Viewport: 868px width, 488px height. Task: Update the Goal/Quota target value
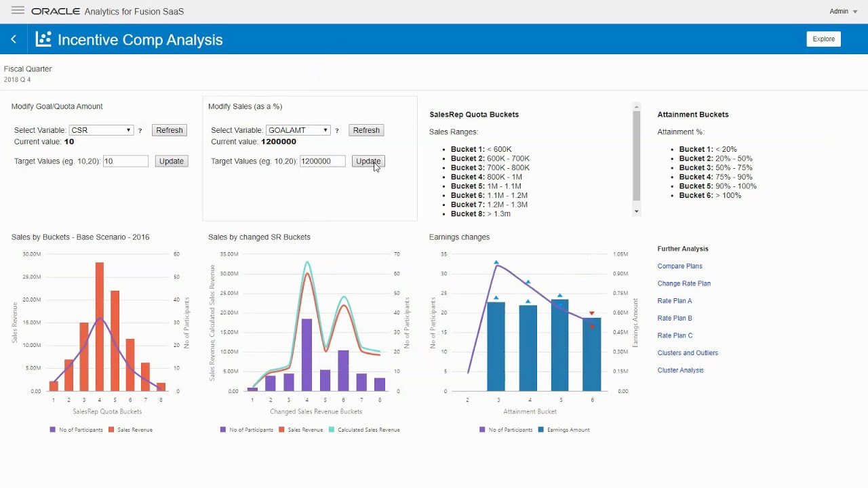click(x=171, y=161)
